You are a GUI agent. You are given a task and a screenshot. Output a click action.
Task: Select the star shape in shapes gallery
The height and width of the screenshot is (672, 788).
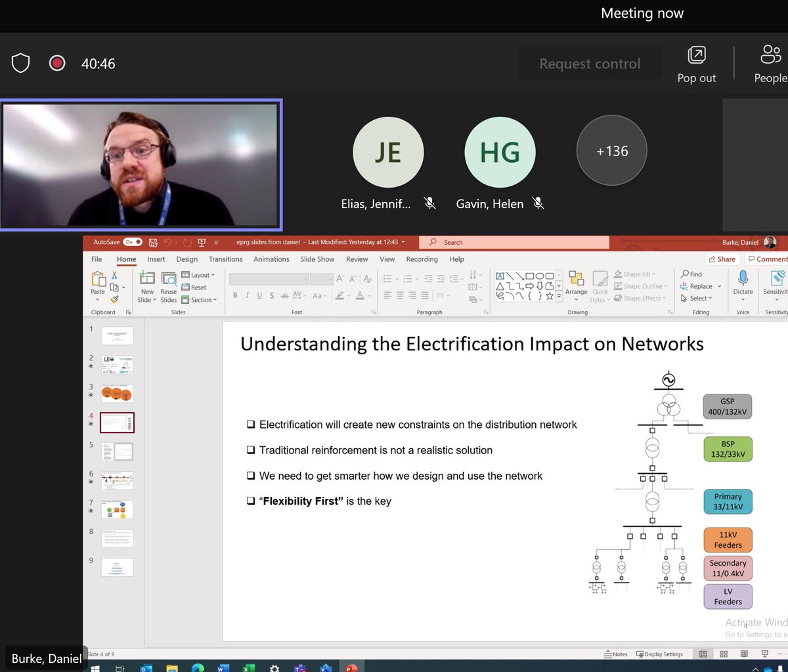[x=549, y=296]
